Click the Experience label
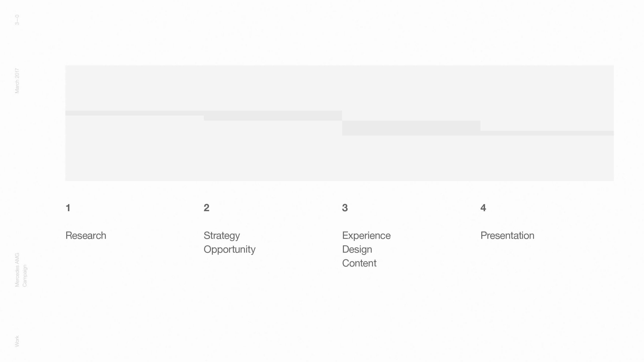This screenshot has width=644, height=362. tap(366, 235)
